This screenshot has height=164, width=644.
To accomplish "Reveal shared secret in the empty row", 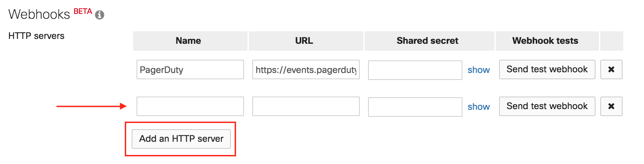I will tap(478, 107).
